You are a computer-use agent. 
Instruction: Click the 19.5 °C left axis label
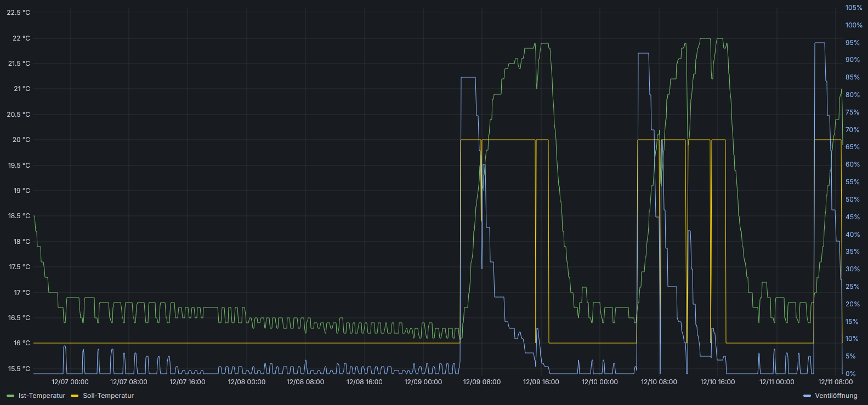pyautogui.click(x=19, y=166)
